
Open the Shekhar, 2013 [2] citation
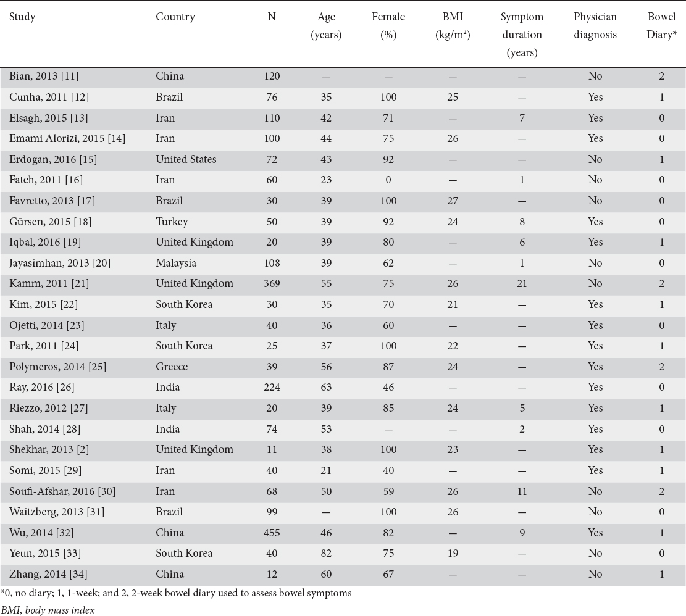pos(49,450)
